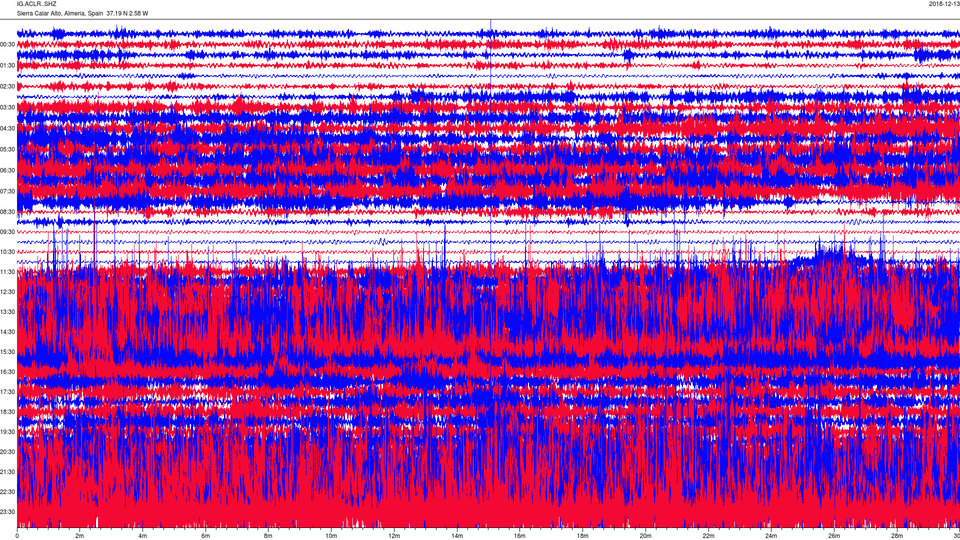Click the 0 minute axis tick label
960x540 pixels.
(x=17, y=536)
